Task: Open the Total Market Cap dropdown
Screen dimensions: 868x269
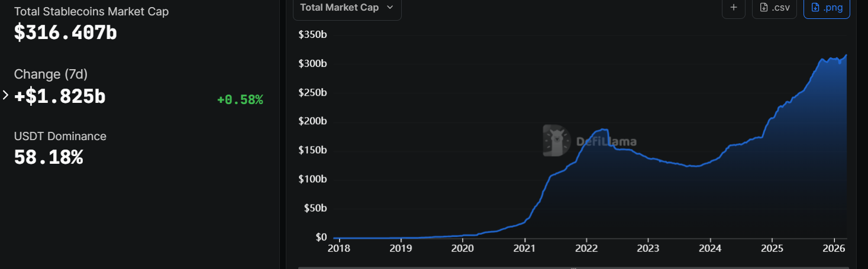Action: [347, 8]
